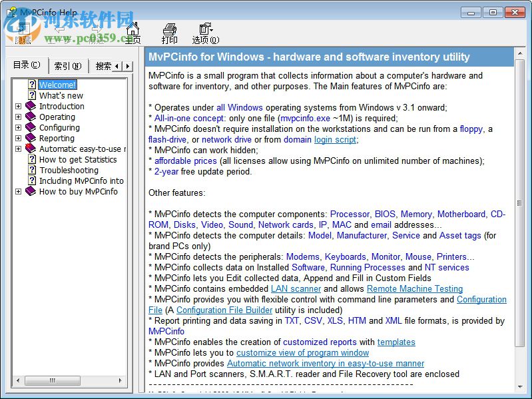Image resolution: width=532 pixels, height=399 pixels.
Task: Click the Home (主页) toolbar icon
Action: pos(133,33)
